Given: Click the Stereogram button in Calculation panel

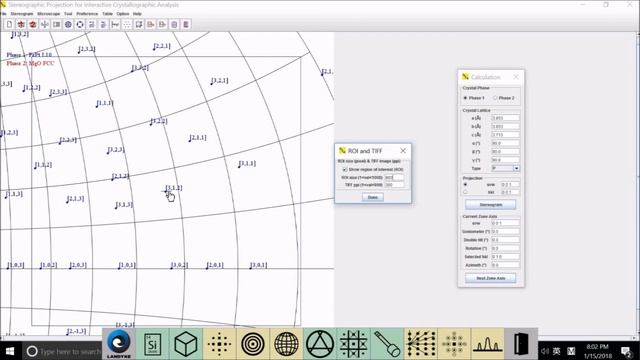Looking at the screenshot, I should (x=491, y=204).
